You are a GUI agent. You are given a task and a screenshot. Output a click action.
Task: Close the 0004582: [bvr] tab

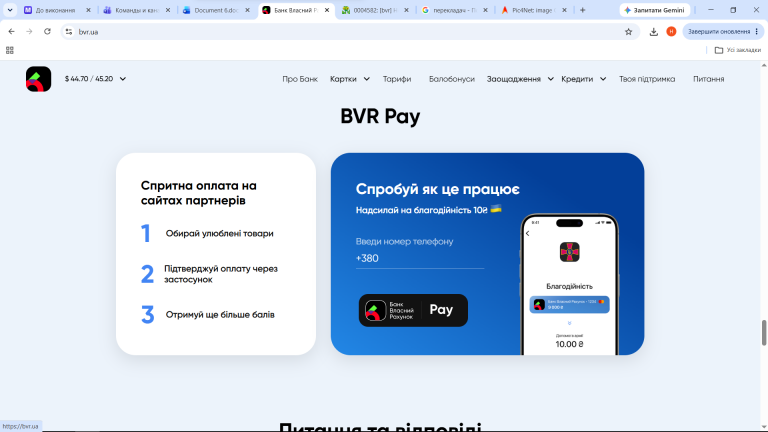pyautogui.click(x=406, y=10)
